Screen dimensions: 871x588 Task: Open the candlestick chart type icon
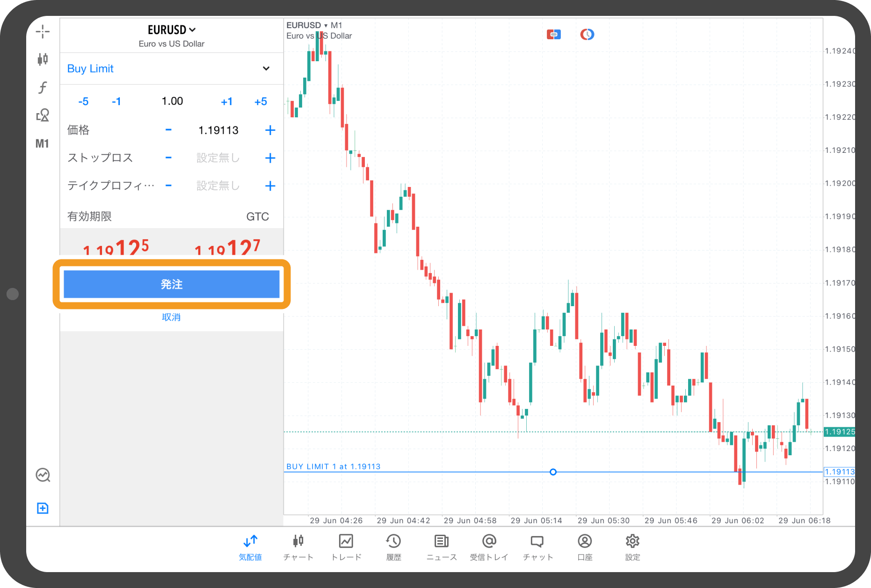(x=43, y=59)
